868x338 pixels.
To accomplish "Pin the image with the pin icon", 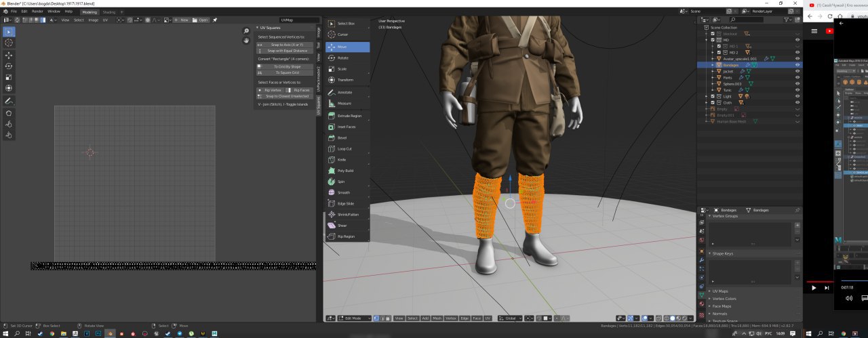I will 216,20.
